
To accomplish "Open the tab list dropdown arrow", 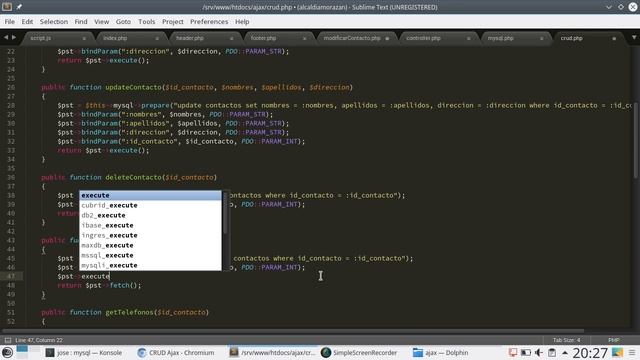I will click(634, 38).
